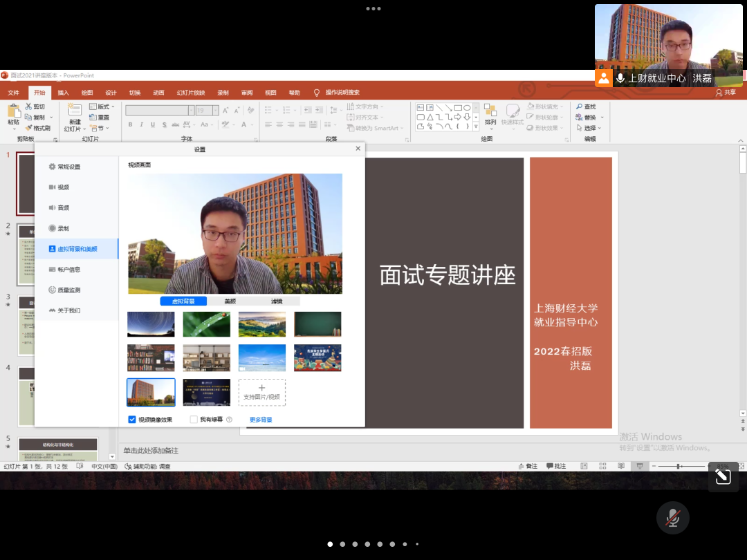Image resolution: width=747 pixels, height=560 pixels.
Task: Click the New Slide (新建幻灯片) icon
Action: pyautogui.click(x=74, y=111)
